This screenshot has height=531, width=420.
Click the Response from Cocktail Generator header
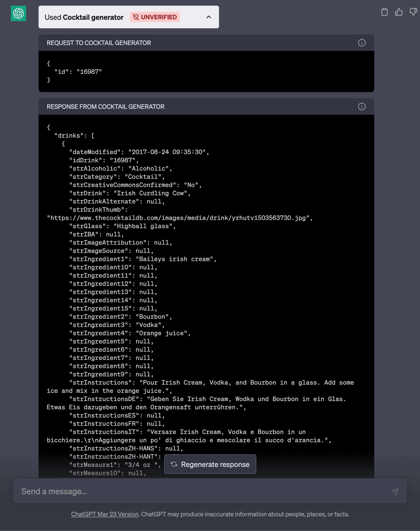105,107
